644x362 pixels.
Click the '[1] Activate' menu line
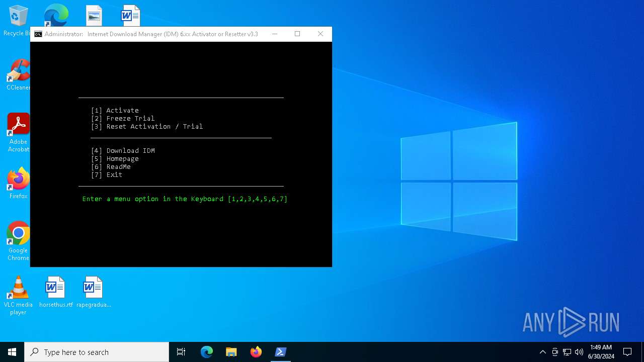[115, 111]
